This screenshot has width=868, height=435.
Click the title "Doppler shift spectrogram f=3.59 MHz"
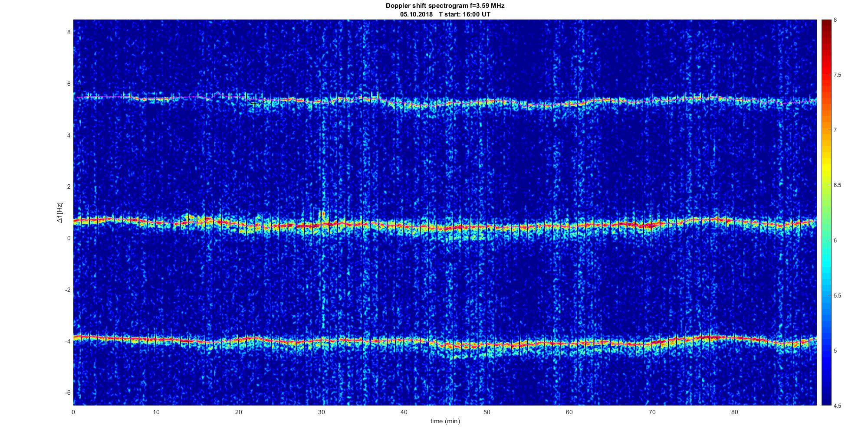445,6
